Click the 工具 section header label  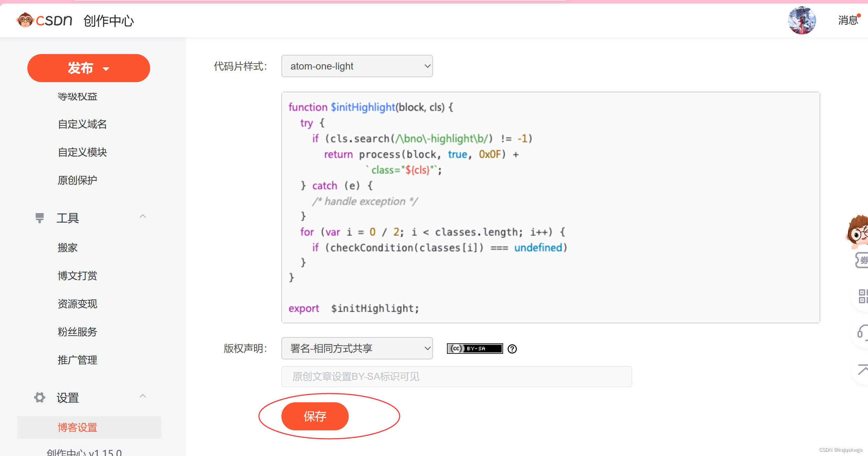tap(68, 218)
